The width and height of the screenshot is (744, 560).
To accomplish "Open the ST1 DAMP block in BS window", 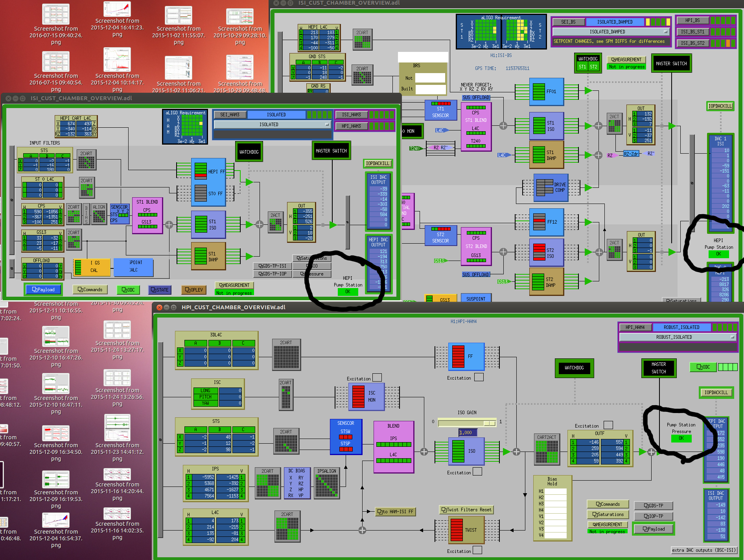I will 547,155.
